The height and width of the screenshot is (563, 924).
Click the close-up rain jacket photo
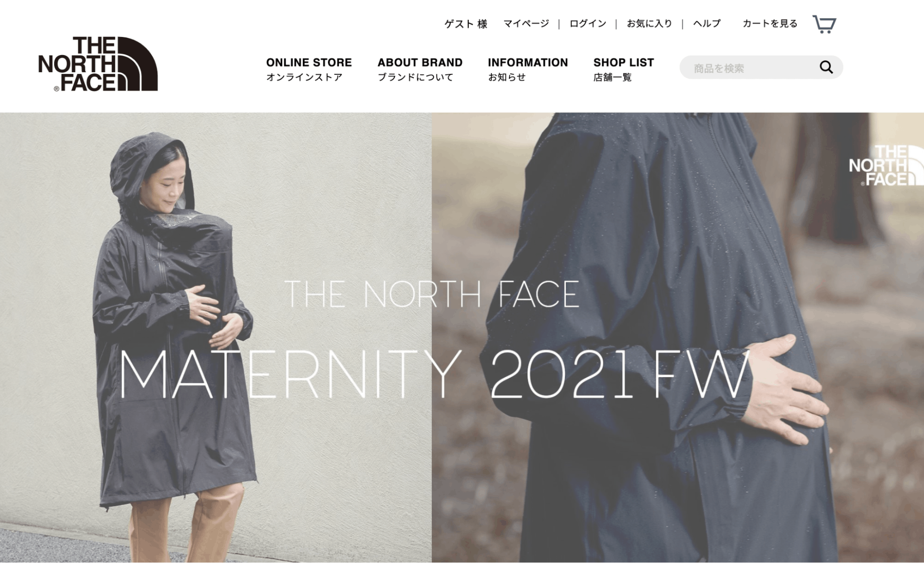tap(678, 337)
